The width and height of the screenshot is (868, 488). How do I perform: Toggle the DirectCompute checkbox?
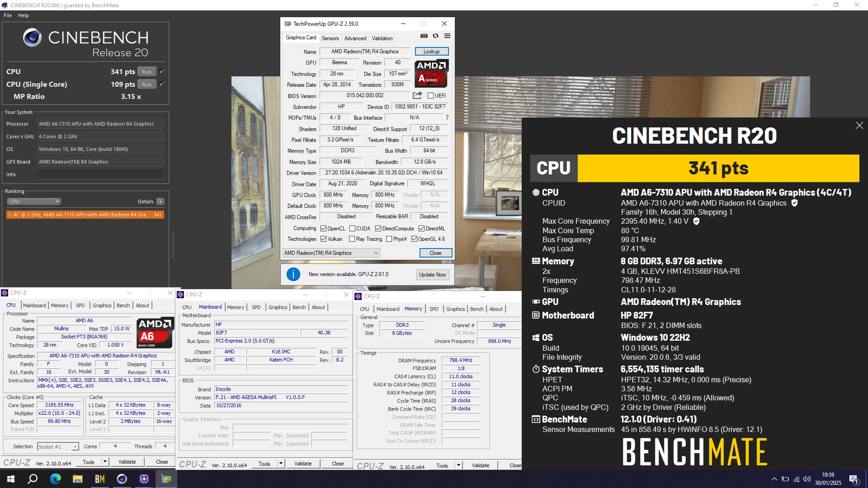(378, 228)
